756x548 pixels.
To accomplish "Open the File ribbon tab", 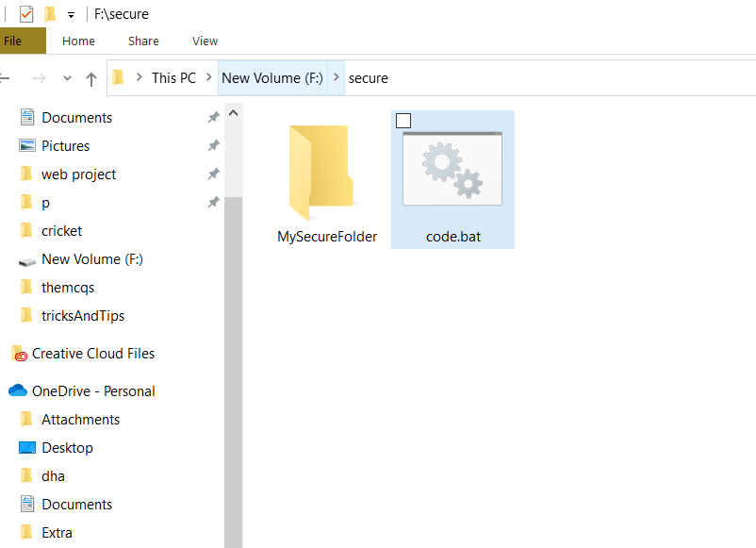I will click(x=23, y=41).
